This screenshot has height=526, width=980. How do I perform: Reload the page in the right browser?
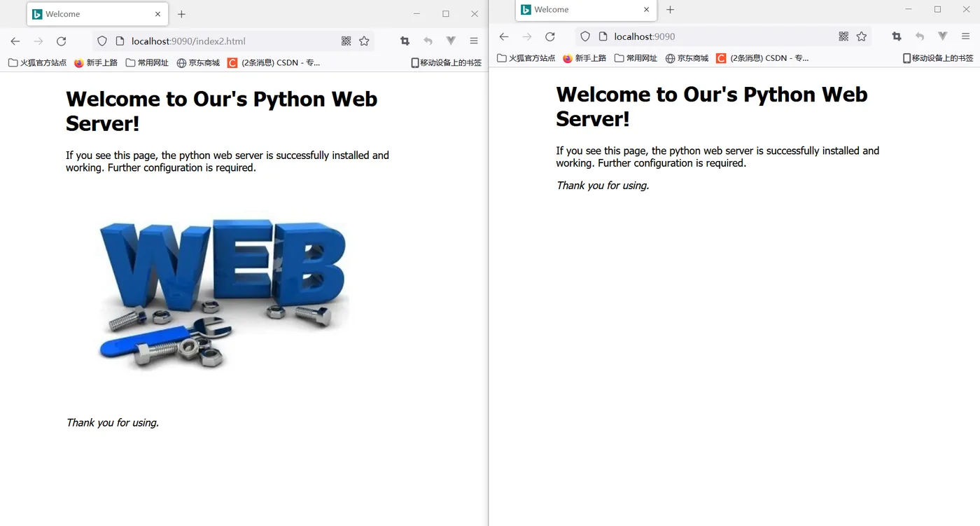(x=550, y=36)
